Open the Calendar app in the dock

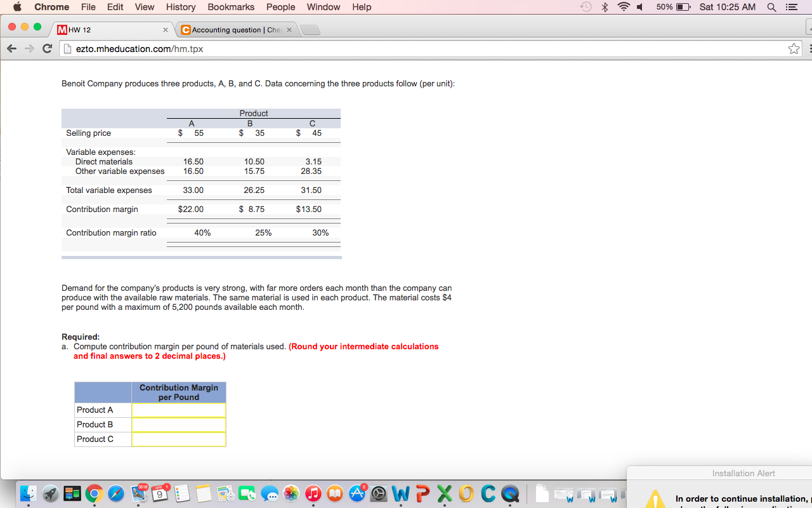pos(160,494)
